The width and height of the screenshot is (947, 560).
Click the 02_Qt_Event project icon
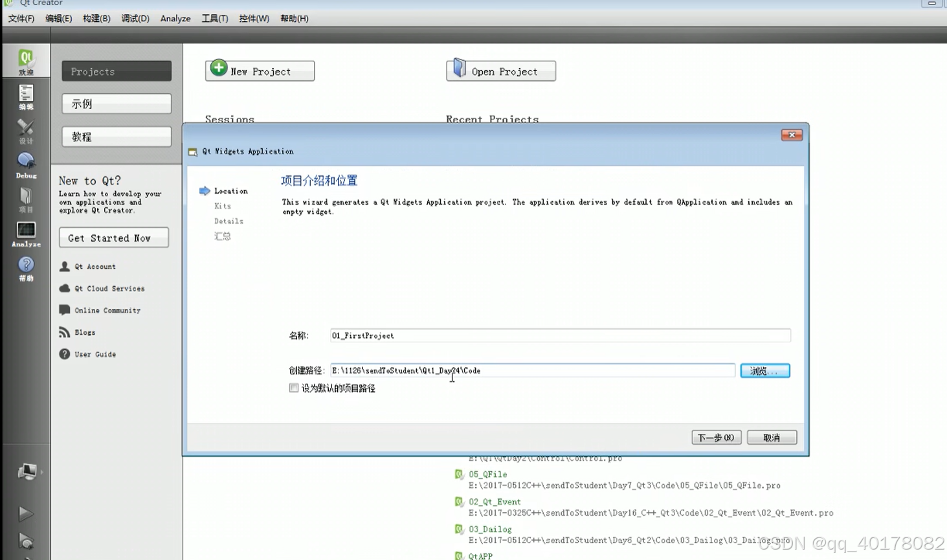click(x=459, y=502)
